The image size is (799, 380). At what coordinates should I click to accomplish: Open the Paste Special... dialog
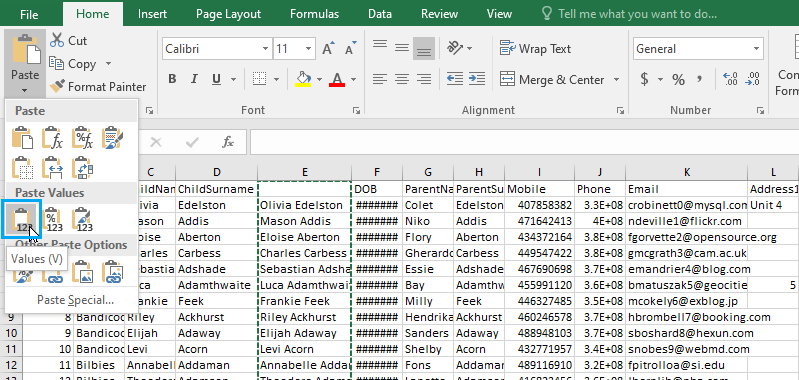pyautogui.click(x=75, y=300)
